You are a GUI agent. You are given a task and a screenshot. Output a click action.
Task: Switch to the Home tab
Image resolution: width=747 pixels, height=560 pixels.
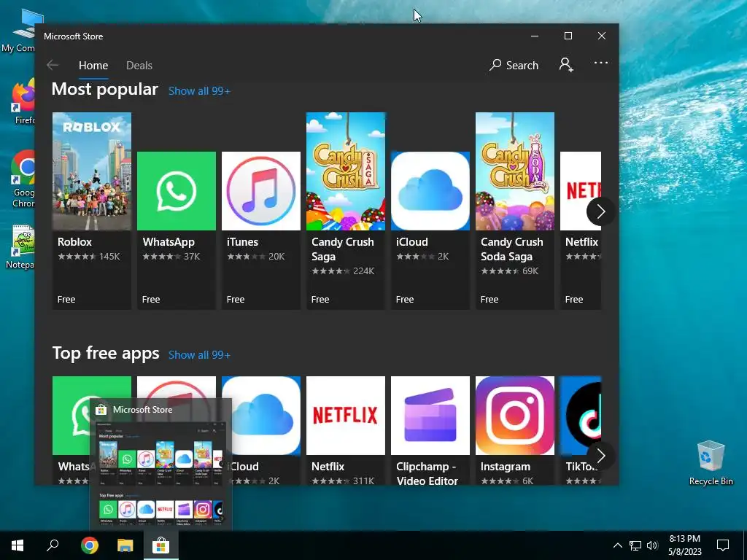click(93, 65)
